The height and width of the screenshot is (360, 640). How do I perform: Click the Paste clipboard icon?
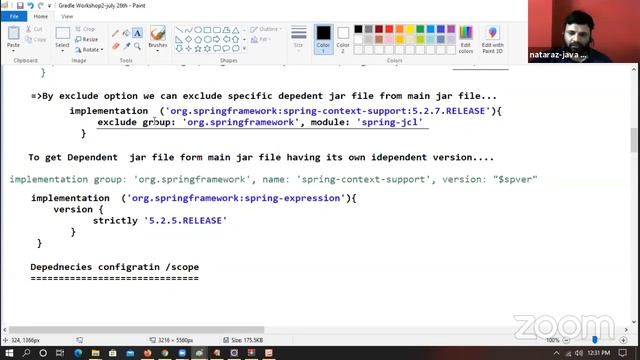click(13, 33)
